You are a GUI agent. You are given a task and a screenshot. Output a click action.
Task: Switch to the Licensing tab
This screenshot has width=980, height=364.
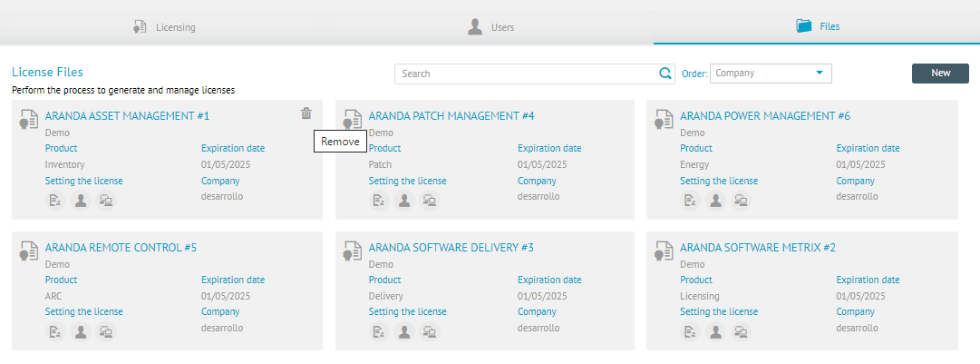click(x=164, y=27)
